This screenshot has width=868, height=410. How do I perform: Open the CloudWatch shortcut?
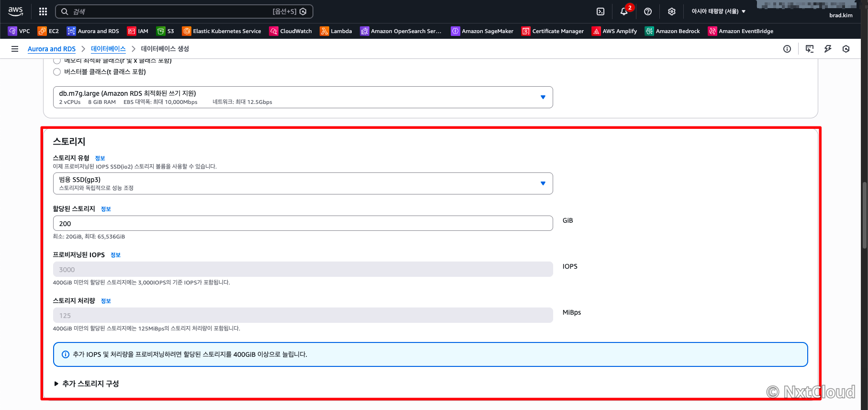290,31
